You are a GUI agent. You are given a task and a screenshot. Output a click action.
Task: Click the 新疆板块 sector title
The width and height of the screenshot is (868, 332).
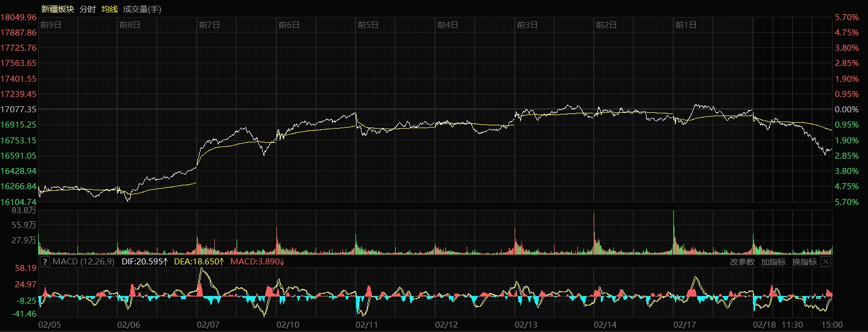(x=57, y=9)
